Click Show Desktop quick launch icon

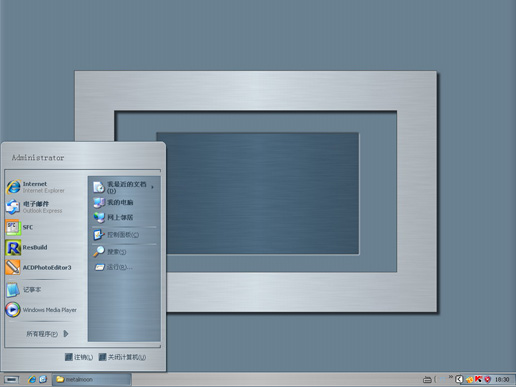(x=43, y=379)
